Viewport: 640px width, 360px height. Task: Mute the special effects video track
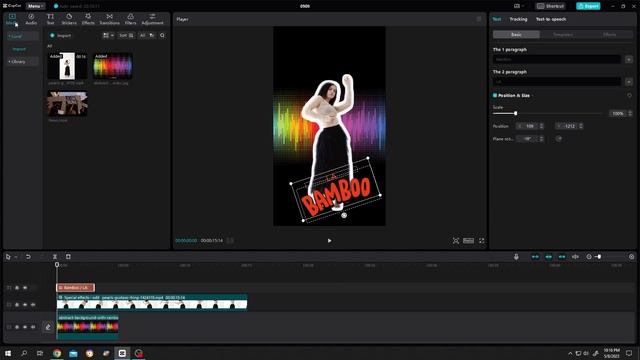pos(33,304)
